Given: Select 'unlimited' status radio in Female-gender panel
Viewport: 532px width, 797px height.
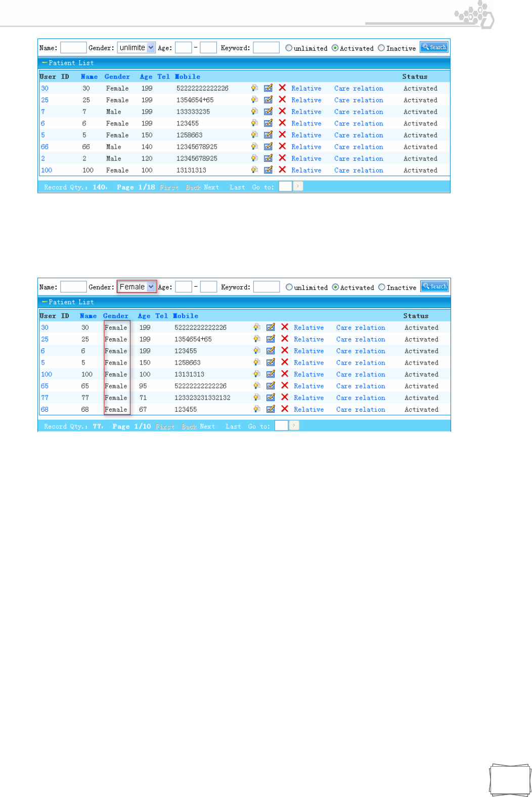Looking at the screenshot, I should pyautogui.click(x=289, y=287).
